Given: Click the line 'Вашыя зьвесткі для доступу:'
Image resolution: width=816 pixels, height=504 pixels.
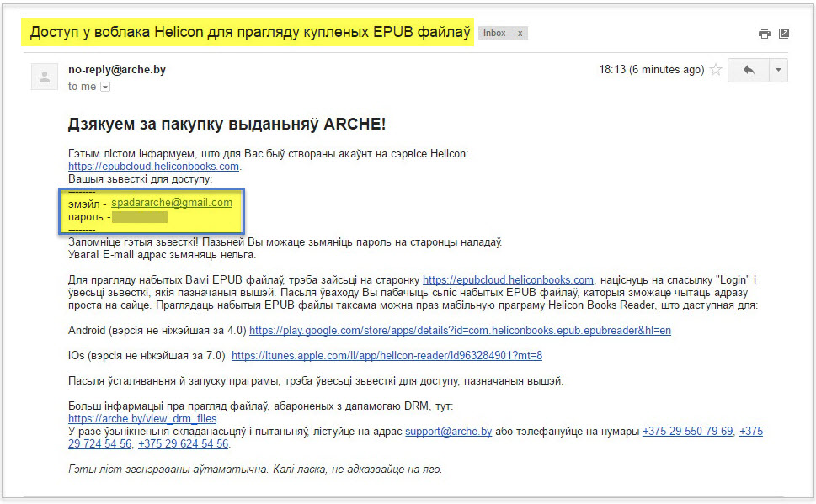Looking at the screenshot, I should [140, 179].
